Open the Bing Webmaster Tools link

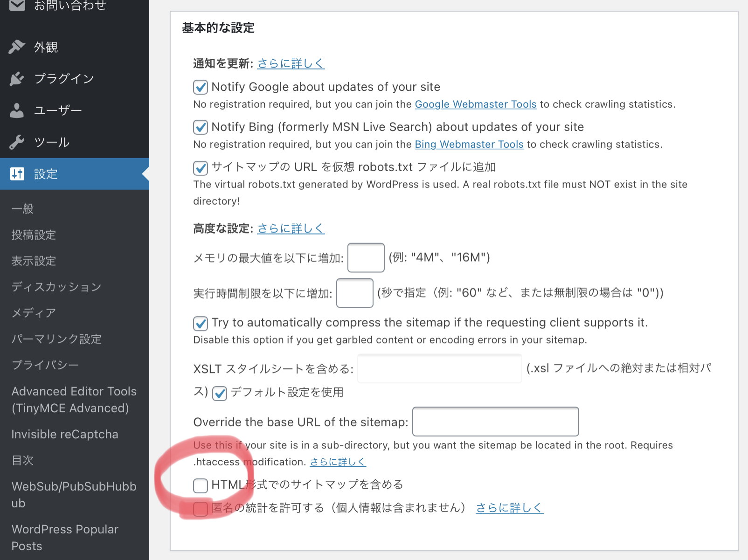[469, 145]
